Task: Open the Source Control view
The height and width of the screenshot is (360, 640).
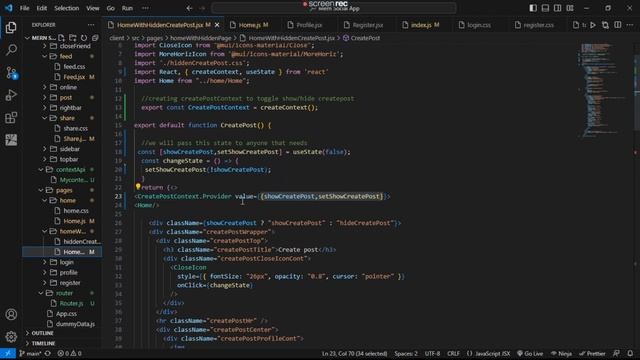Action: 11,73
